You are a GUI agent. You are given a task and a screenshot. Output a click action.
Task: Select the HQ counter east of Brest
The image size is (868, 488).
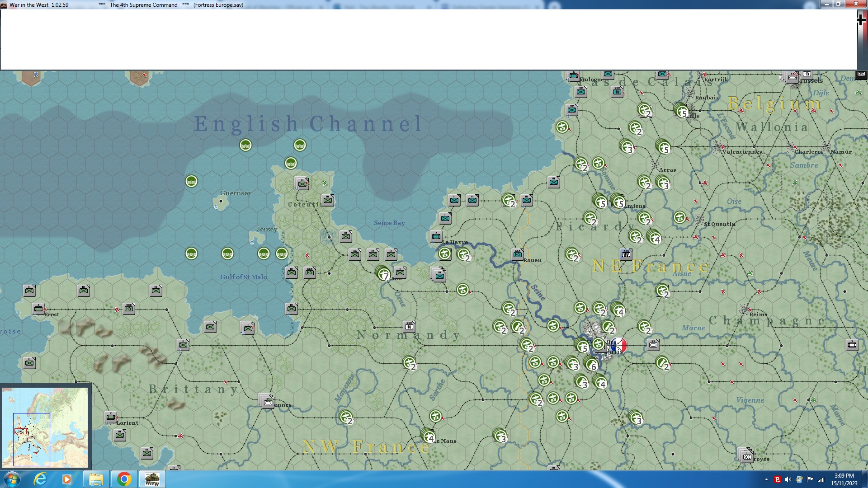point(129,308)
